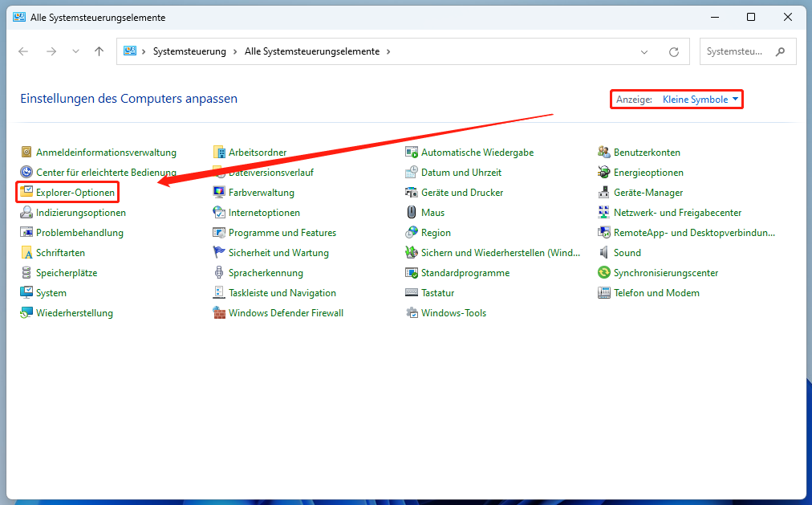Click the Benutzerkonten icon
812x505 pixels.
(x=604, y=153)
